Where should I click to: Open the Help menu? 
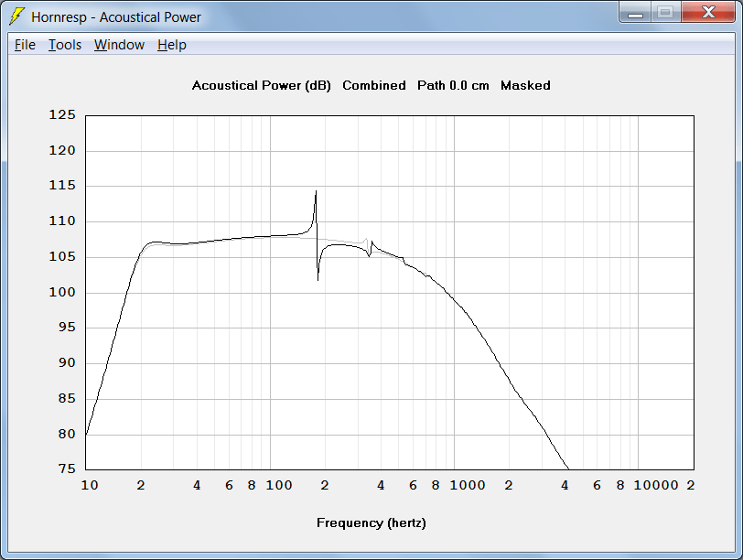[x=171, y=45]
